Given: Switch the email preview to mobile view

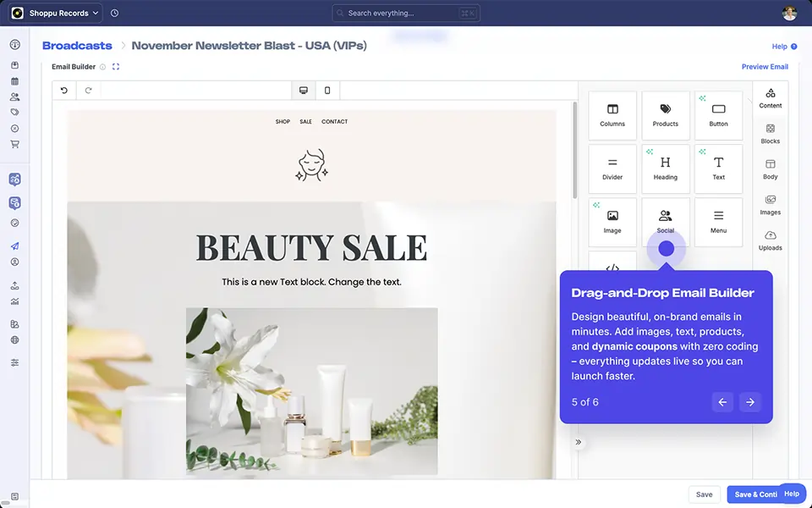Looking at the screenshot, I should pyautogui.click(x=327, y=90).
